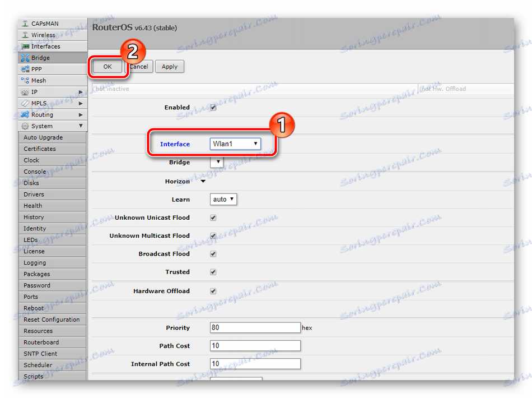This screenshot has height=398, width=532.
Task: Open the History entry
Action: coord(52,217)
